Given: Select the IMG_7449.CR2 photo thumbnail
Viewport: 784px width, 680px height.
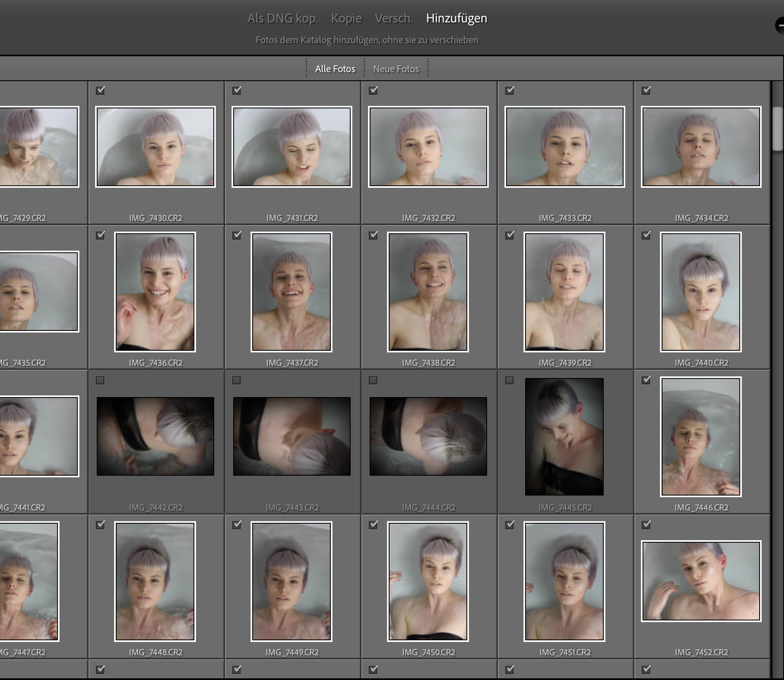Looking at the screenshot, I should click(292, 582).
